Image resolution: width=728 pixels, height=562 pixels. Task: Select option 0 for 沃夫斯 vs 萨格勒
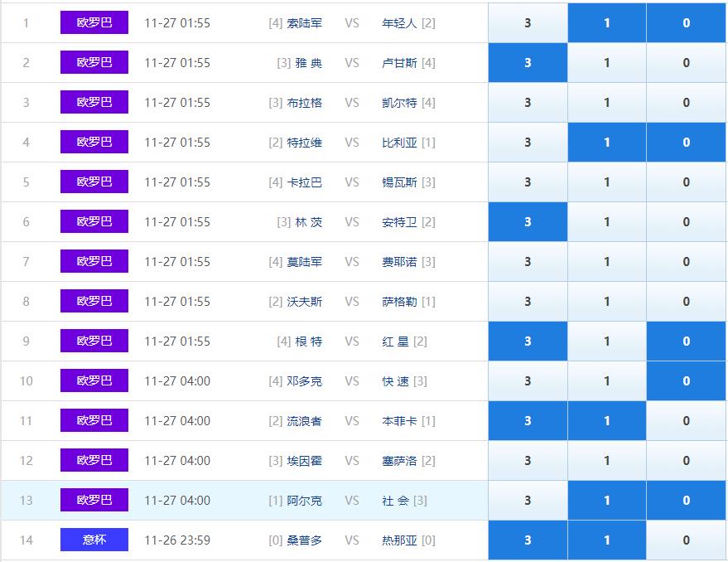click(687, 302)
